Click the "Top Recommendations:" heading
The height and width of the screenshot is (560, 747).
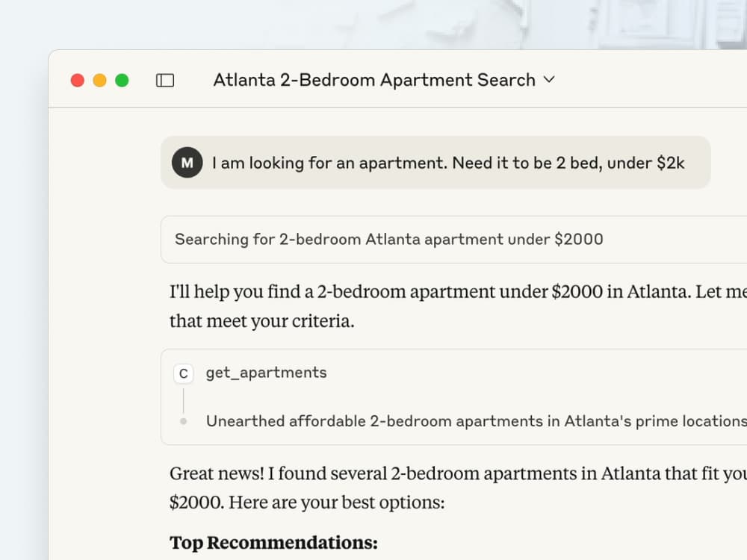tap(273, 542)
